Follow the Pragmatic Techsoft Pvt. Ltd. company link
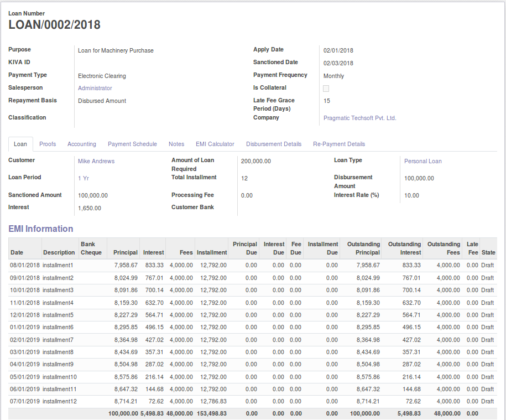 tap(360, 118)
